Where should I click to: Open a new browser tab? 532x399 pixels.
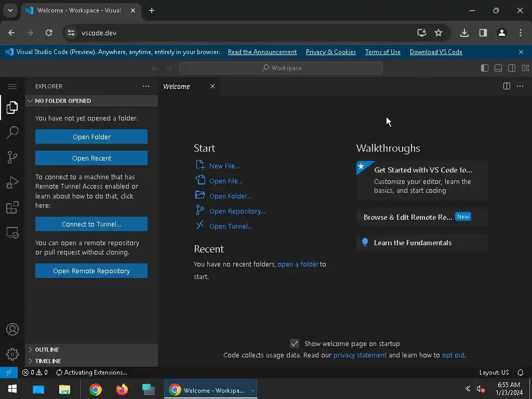(x=152, y=10)
